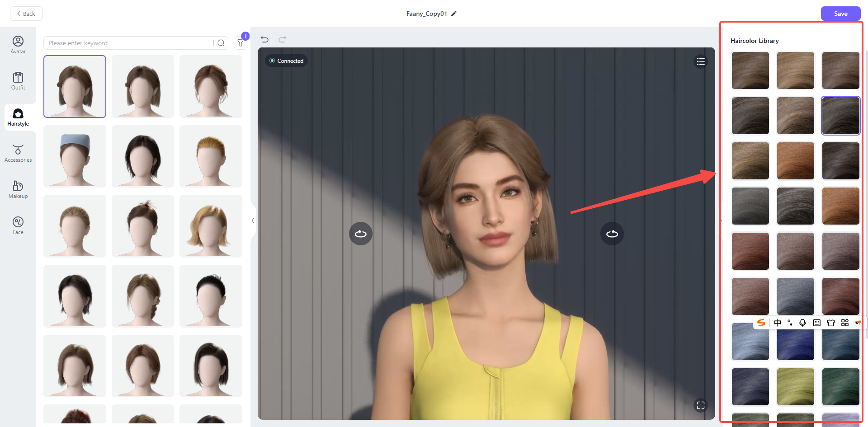868x427 pixels.
Task: Open the Accessories section
Action: pyautogui.click(x=18, y=154)
